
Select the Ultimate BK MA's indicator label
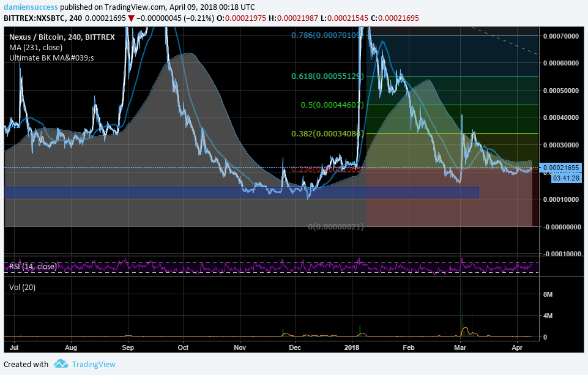(51, 58)
